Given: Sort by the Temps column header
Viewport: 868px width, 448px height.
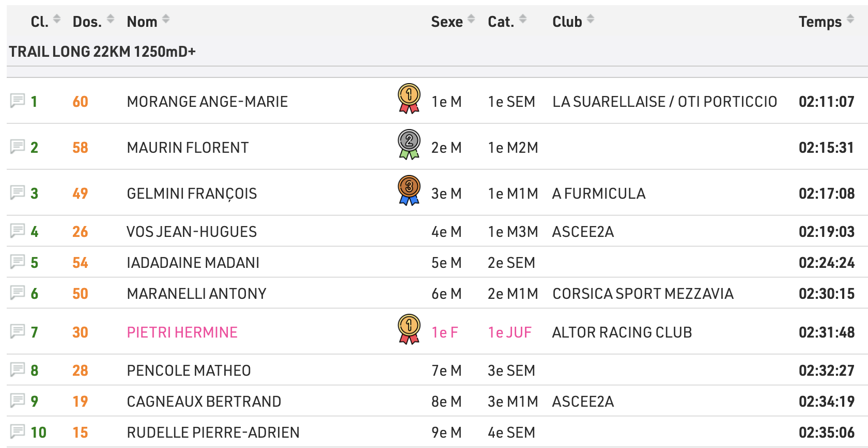Looking at the screenshot, I should click(820, 22).
